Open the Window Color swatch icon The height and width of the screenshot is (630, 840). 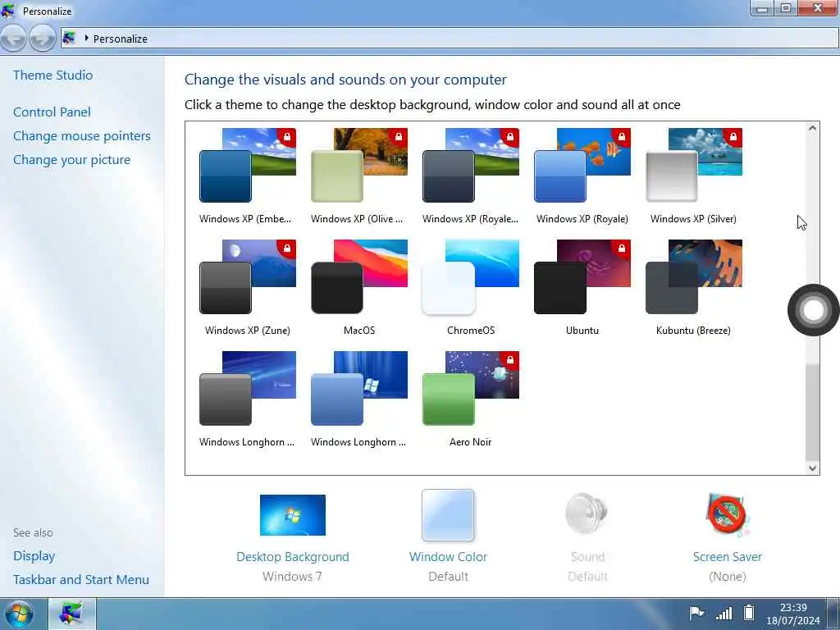click(448, 515)
